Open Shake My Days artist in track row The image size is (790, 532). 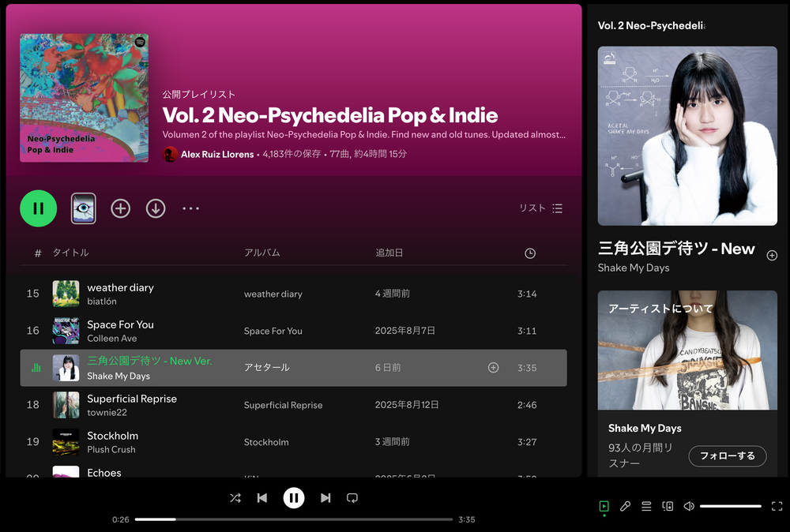(118, 376)
